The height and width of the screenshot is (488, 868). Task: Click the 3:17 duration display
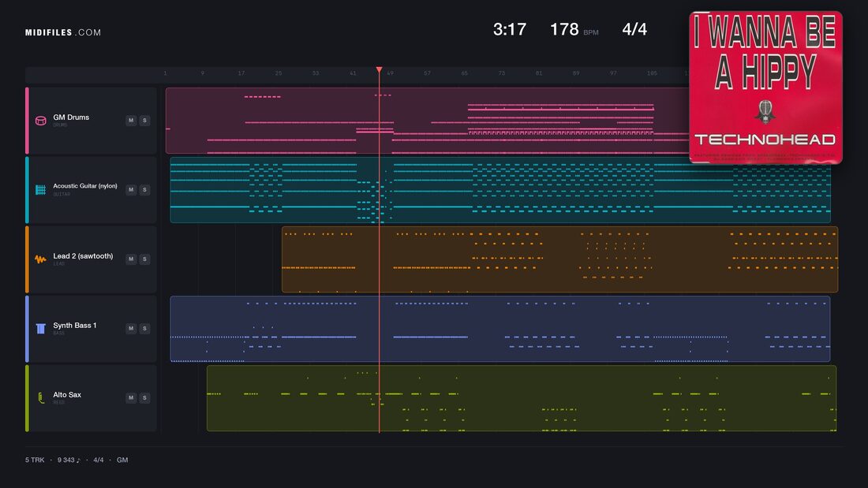[510, 29]
